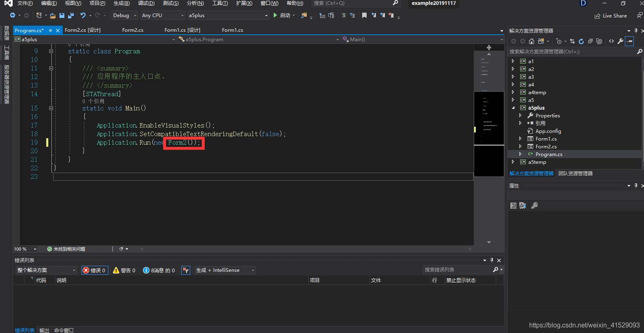The height and width of the screenshot is (333, 644).
Task: Collapse all items in Solution Explorer
Action: [590, 41]
